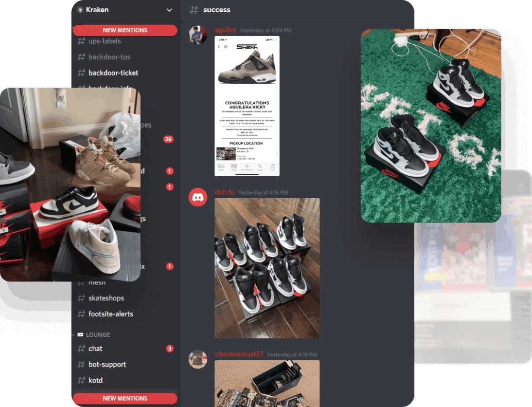
Task: Click the bottom NEW MENTIONS button
Action: coord(125,398)
